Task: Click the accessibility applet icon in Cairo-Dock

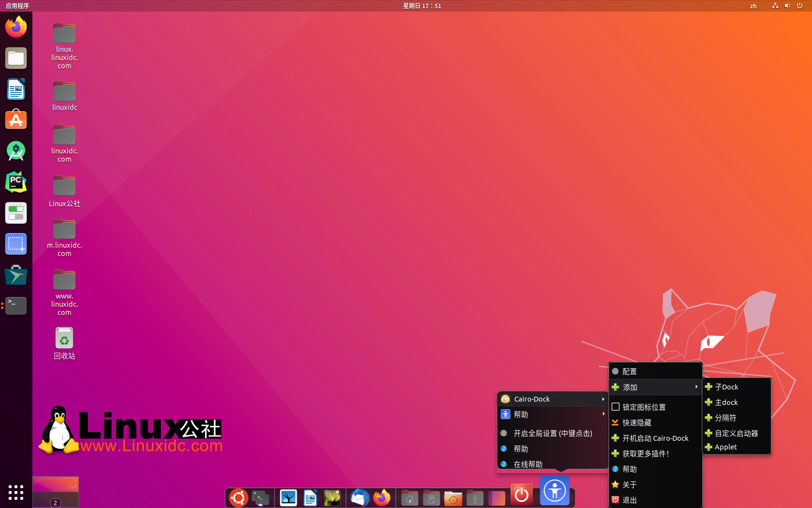Action: click(554, 491)
